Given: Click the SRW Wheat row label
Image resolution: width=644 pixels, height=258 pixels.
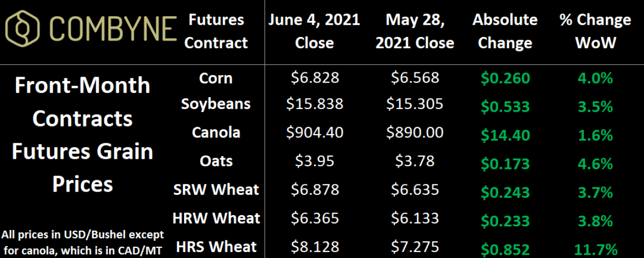Looking at the screenshot, I should [216, 189].
